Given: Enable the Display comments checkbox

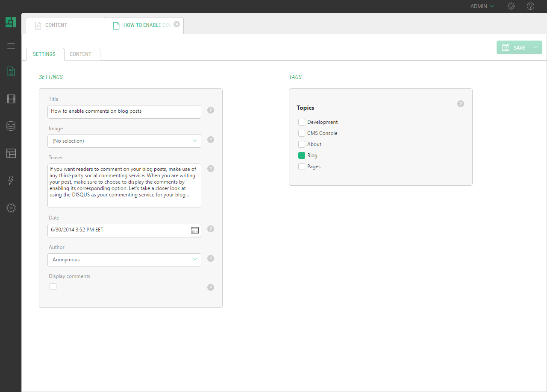Looking at the screenshot, I should 53,287.
